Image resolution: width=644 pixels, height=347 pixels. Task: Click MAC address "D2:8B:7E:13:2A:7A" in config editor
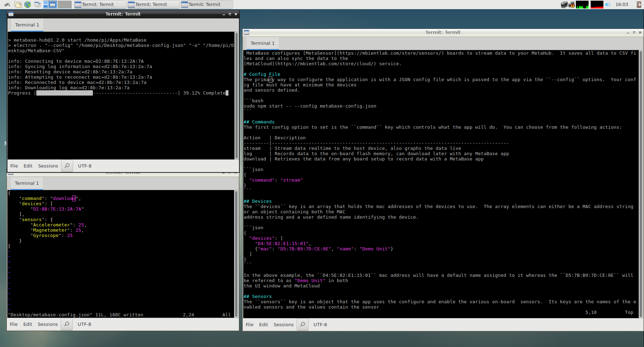coord(57,209)
